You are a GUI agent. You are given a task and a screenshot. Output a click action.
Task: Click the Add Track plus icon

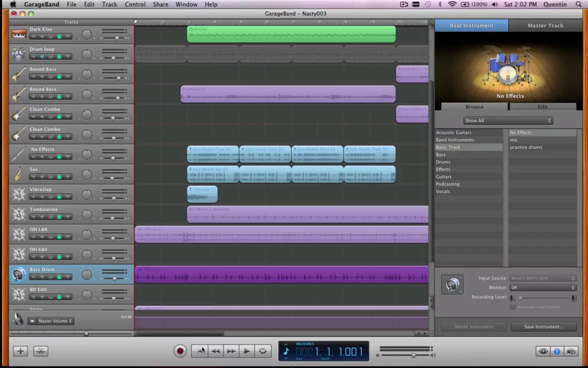pyautogui.click(x=20, y=351)
